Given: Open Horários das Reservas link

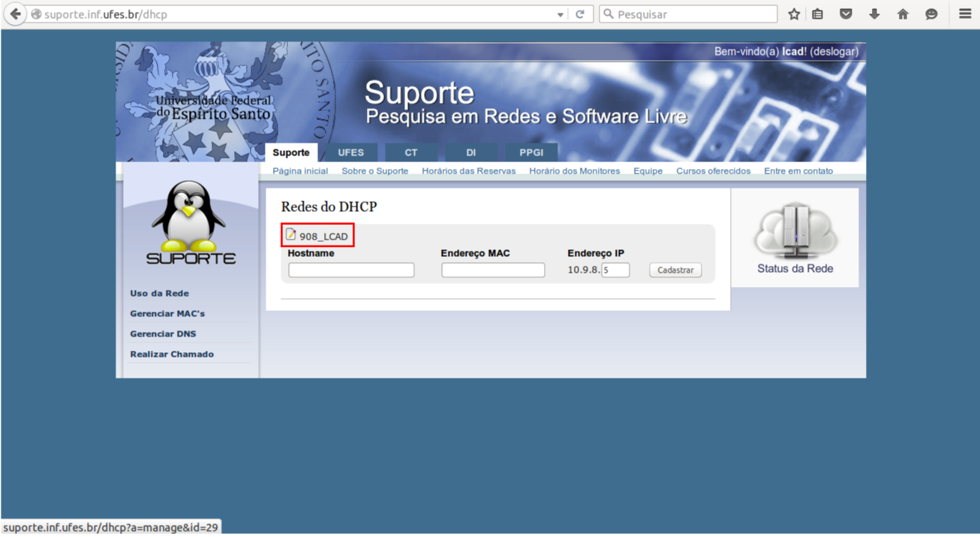Looking at the screenshot, I should click(468, 171).
